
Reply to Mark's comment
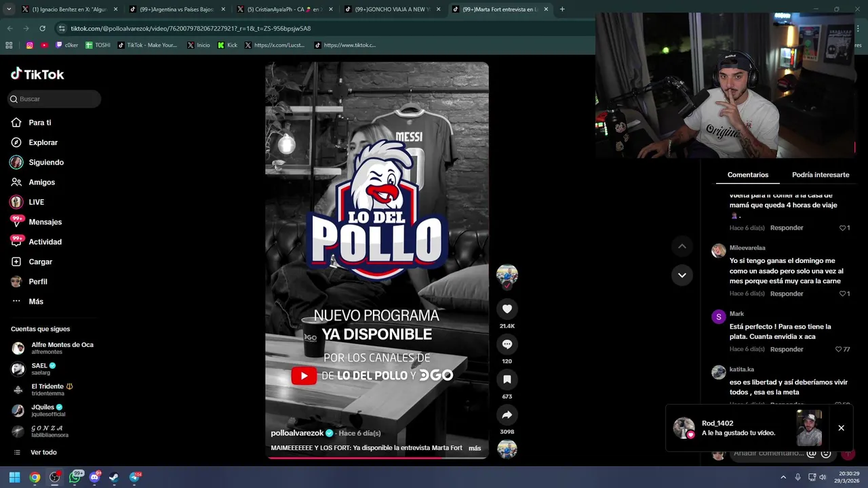click(787, 349)
